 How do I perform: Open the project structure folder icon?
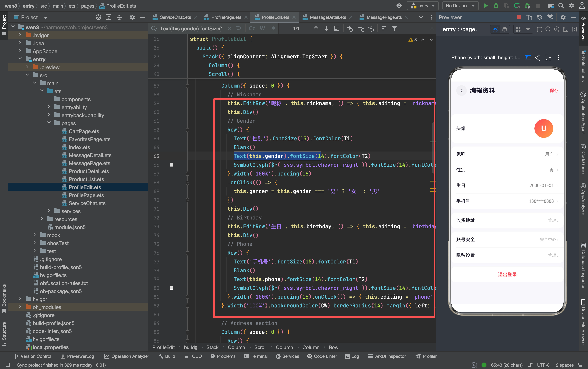pos(550,6)
